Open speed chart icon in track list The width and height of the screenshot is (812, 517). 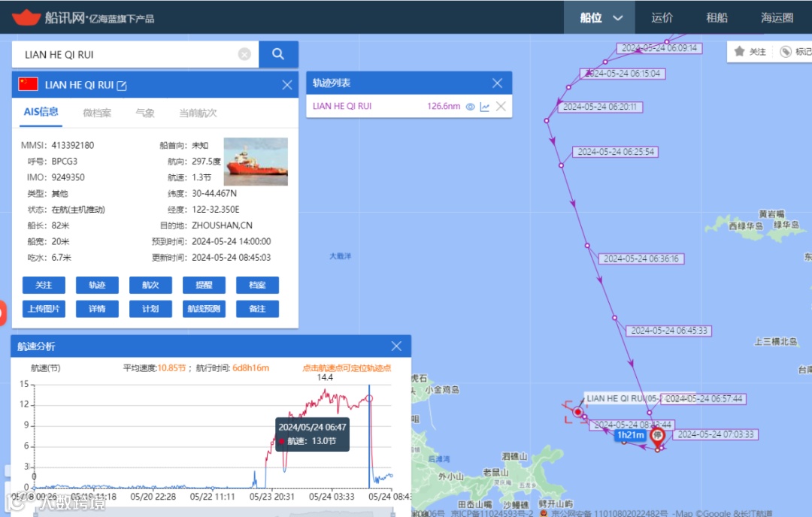[485, 107]
